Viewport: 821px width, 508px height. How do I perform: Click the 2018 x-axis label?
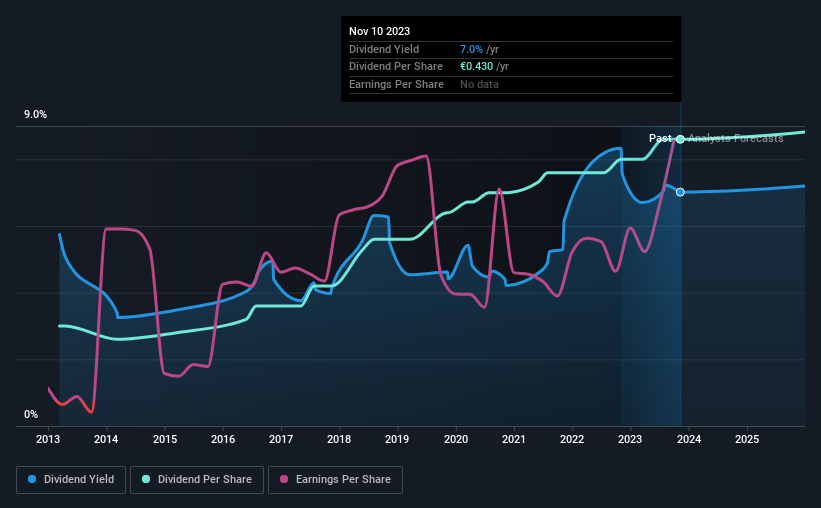(x=339, y=439)
